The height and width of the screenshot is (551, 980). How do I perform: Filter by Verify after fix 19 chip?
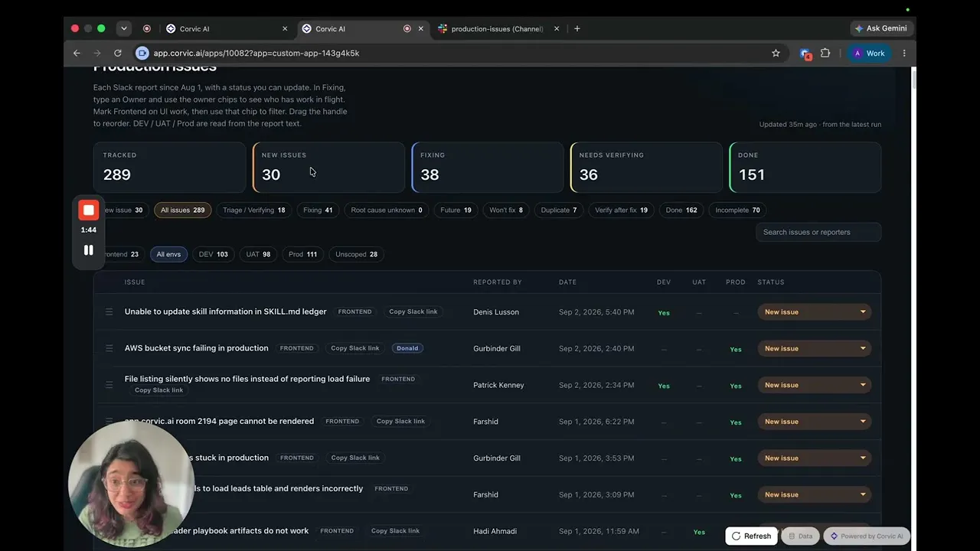pyautogui.click(x=621, y=210)
